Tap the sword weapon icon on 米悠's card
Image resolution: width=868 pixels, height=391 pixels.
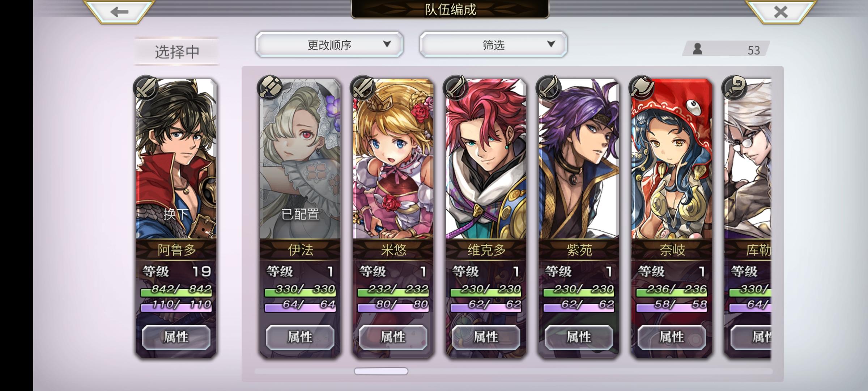(363, 88)
